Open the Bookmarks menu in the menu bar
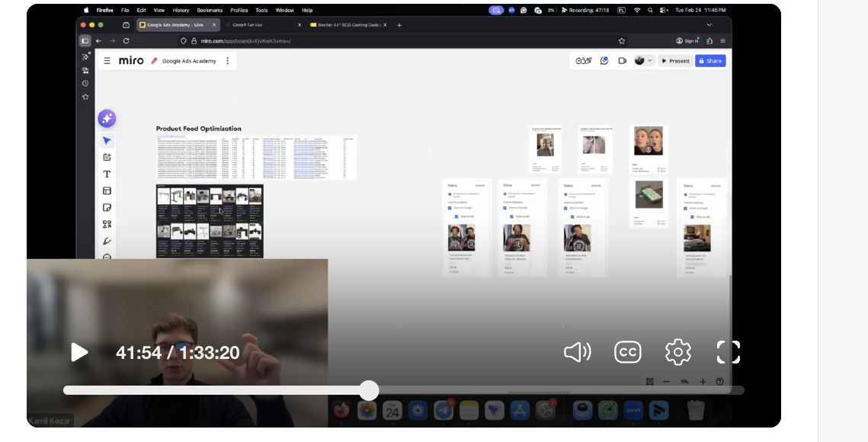The height and width of the screenshot is (442, 868). click(210, 10)
